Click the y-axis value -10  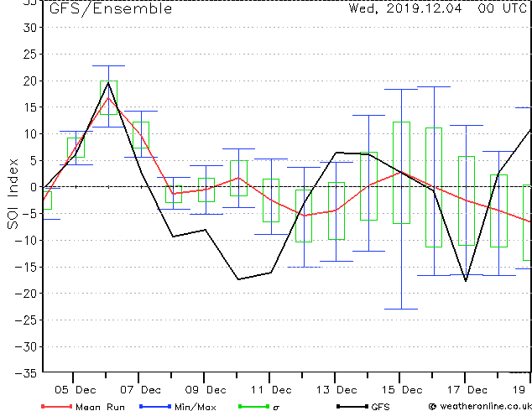tap(26, 241)
